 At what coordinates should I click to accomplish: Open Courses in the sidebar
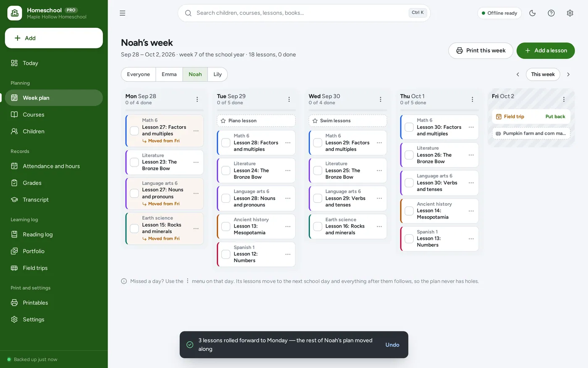(x=54, y=114)
